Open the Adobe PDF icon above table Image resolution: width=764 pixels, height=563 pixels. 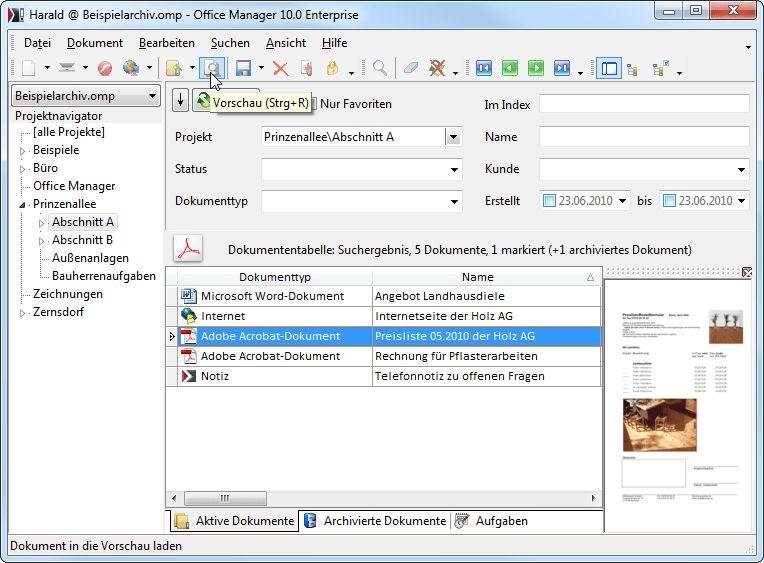(x=188, y=249)
